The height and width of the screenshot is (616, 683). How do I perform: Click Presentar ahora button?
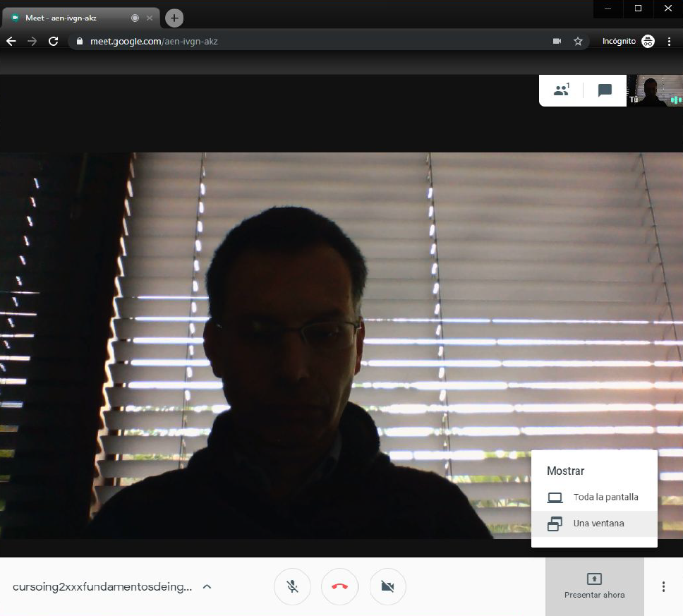point(595,586)
